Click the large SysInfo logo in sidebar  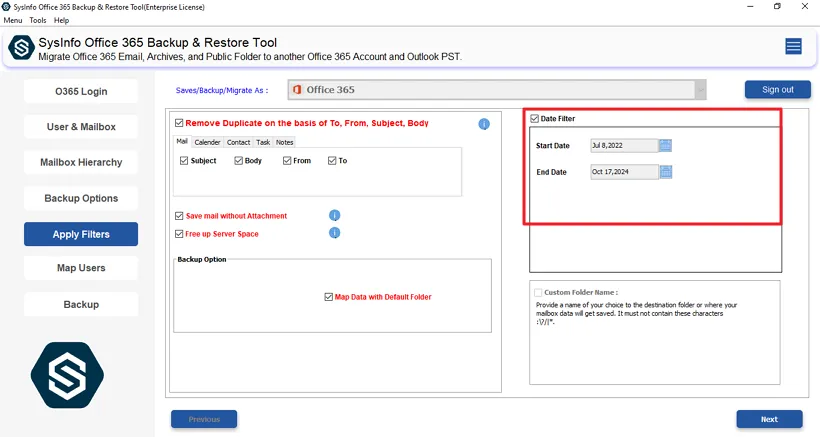point(67,374)
